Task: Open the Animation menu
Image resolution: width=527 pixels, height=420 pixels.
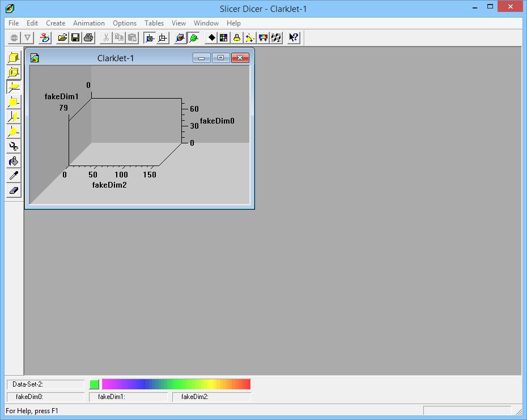Action: [x=88, y=23]
